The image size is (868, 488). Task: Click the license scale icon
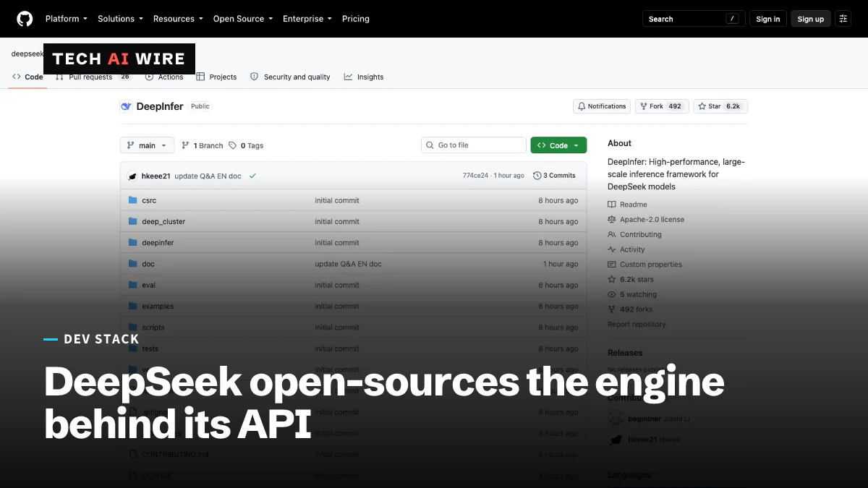612,219
